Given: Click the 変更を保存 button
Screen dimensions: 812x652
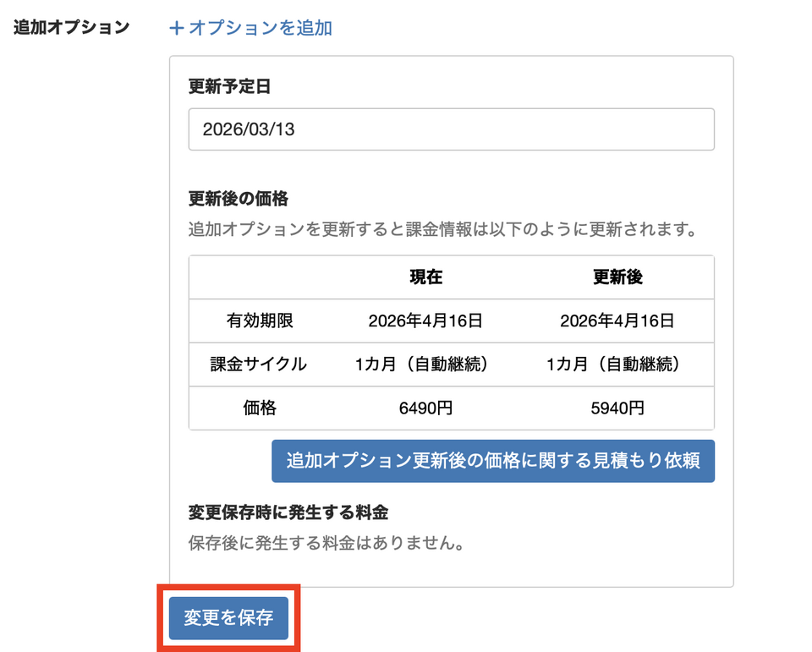Looking at the screenshot, I should point(228,618).
